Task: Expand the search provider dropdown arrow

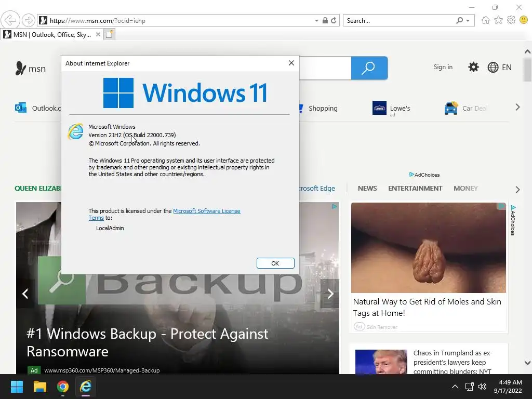Action: tap(468, 20)
